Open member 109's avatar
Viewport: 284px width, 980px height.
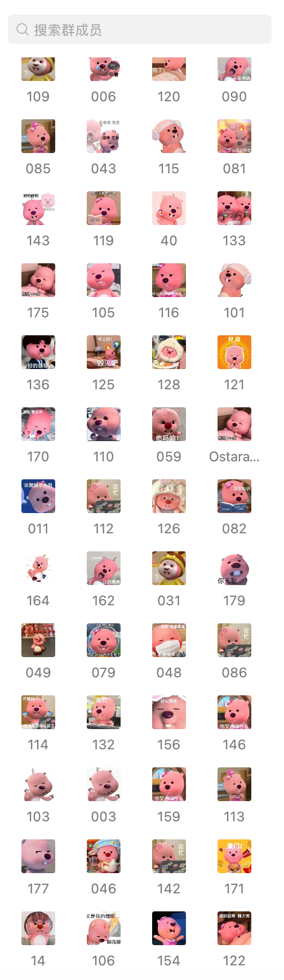(38, 69)
